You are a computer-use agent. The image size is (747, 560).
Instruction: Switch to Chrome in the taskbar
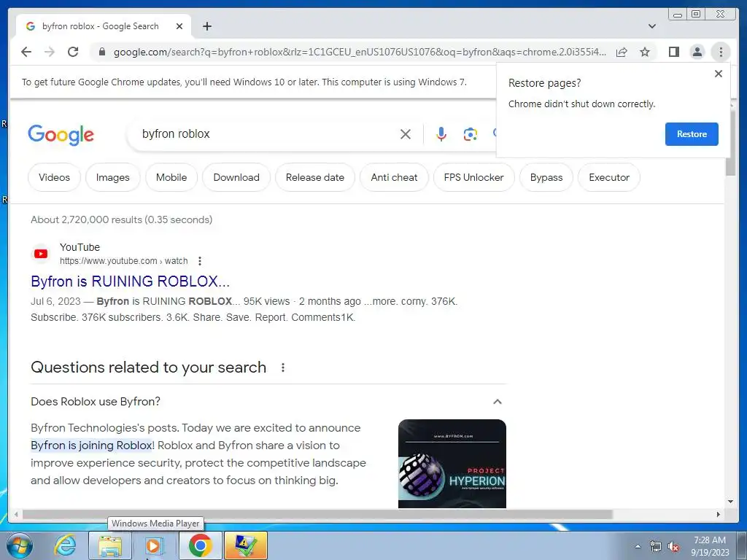pyautogui.click(x=200, y=545)
